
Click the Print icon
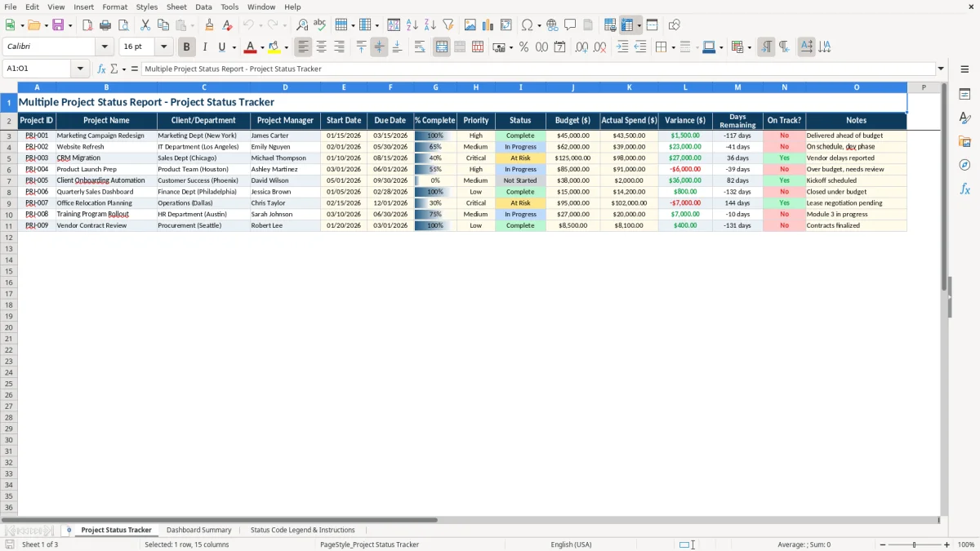point(105,25)
